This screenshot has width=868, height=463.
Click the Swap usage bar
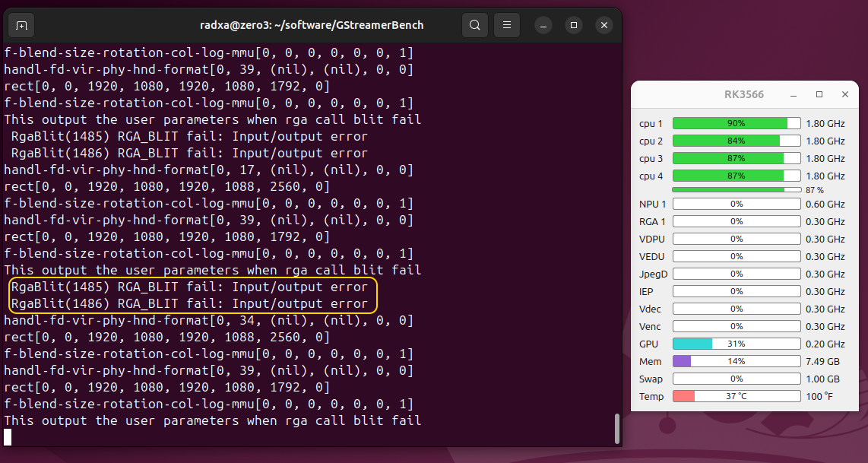click(x=737, y=379)
